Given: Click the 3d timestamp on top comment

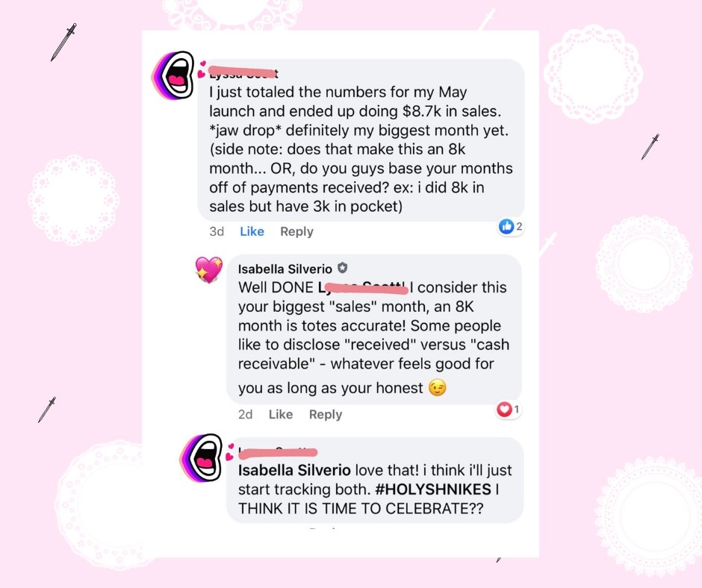Looking at the screenshot, I should (217, 231).
